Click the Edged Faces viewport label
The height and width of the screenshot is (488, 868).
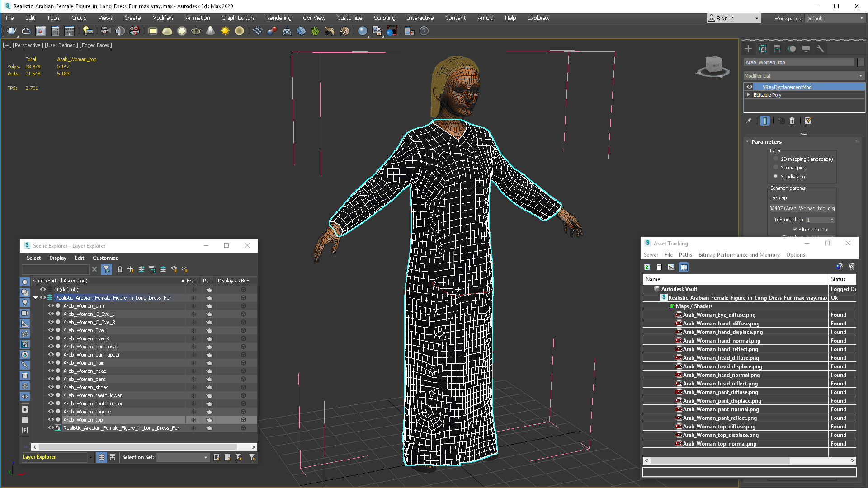[96, 45]
